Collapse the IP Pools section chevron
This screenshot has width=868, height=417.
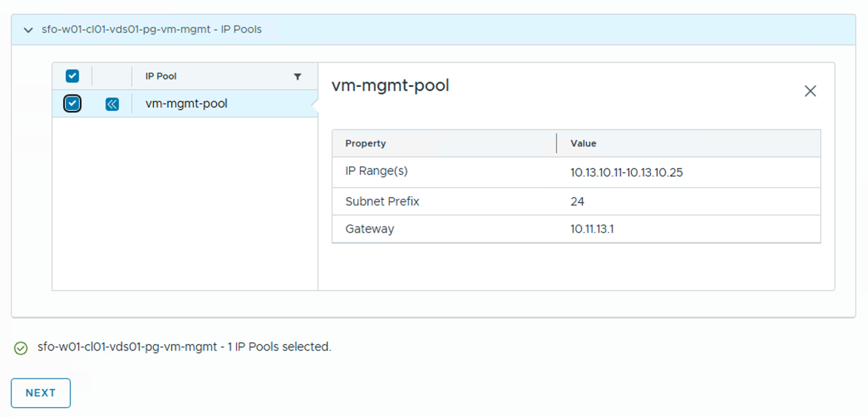(28, 30)
